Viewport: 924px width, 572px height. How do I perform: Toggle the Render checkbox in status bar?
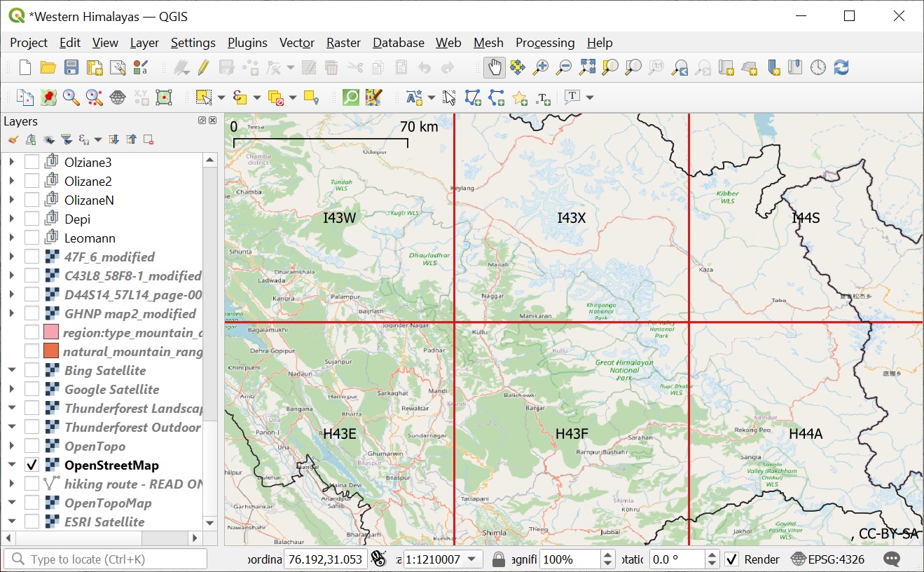coord(731,559)
